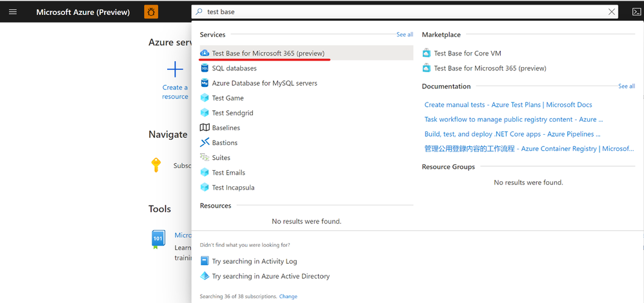The height and width of the screenshot is (303, 644).
Task: Open Cloud Shell icon in header
Action: click(x=636, y=12)
